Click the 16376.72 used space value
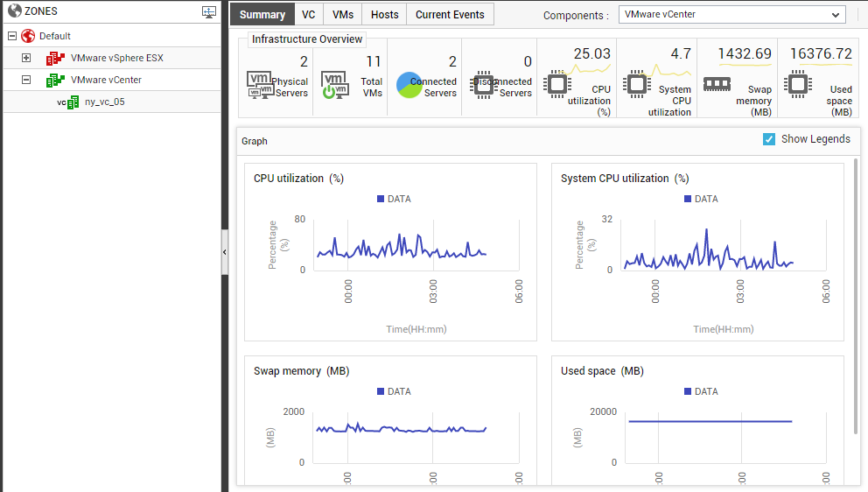The image size is (868, 492). point(821,53)
